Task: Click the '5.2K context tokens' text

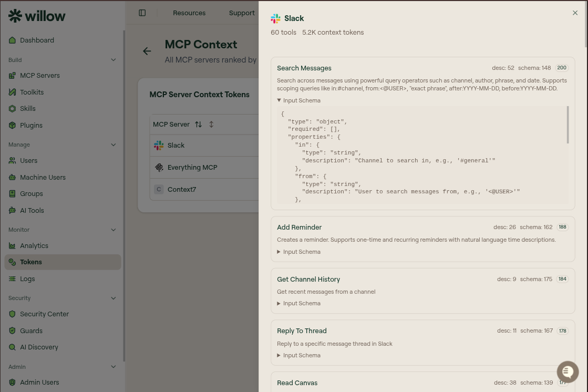Action: [333, 32]
